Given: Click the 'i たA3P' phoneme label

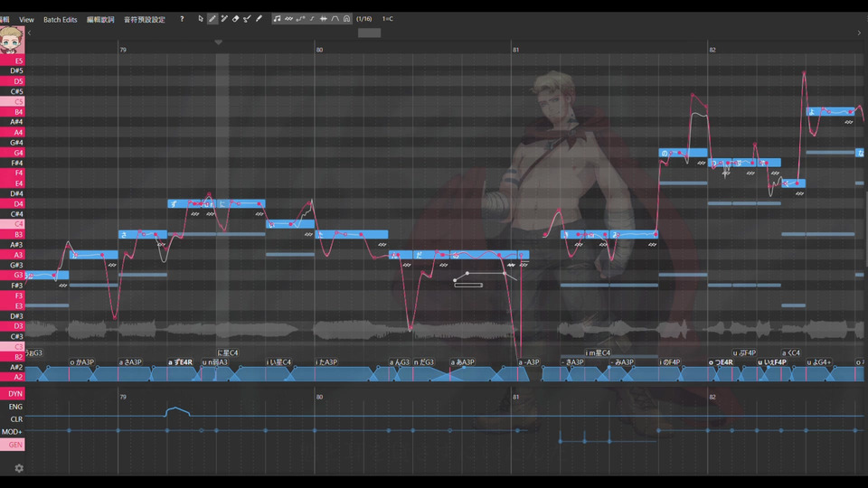Looking at the screenshot, I should [326, 362].
